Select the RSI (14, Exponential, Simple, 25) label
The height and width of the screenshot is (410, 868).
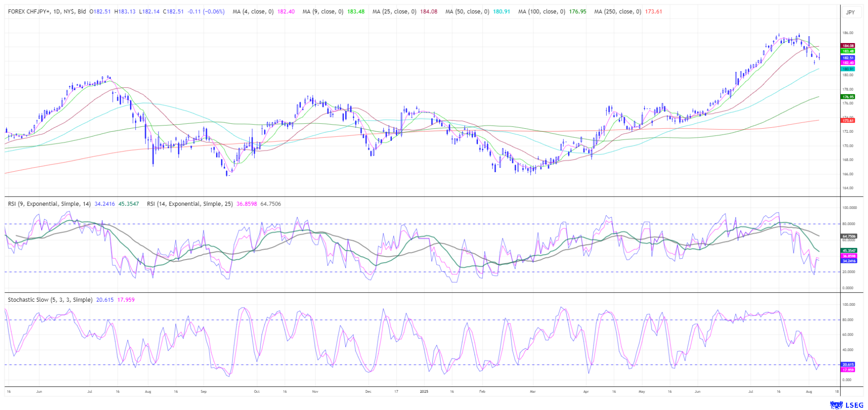click(189, 204)
